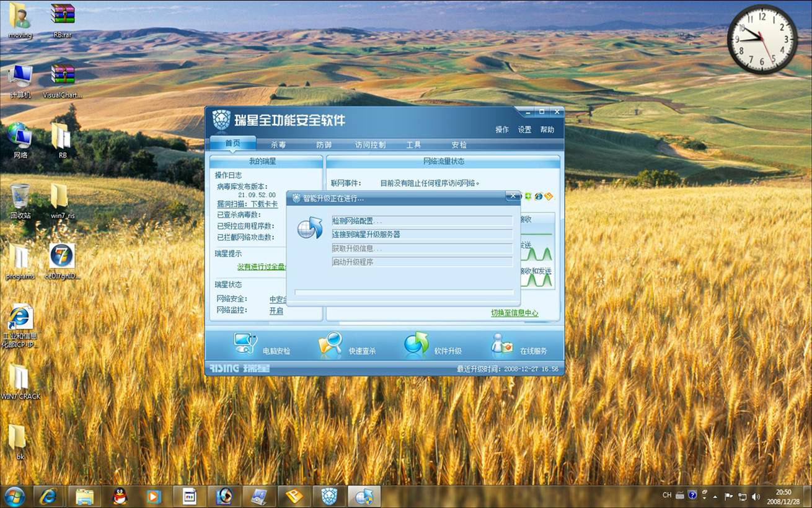Open the 操作 menu
Screen dimensions: 812x508
tap(502, 129)
